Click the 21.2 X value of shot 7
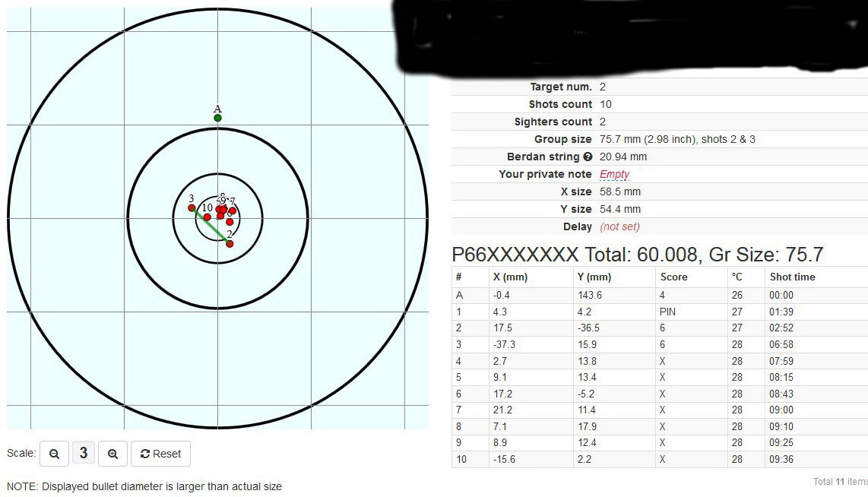The height and width of the screenshot is (497, 868). click(502, 410)
